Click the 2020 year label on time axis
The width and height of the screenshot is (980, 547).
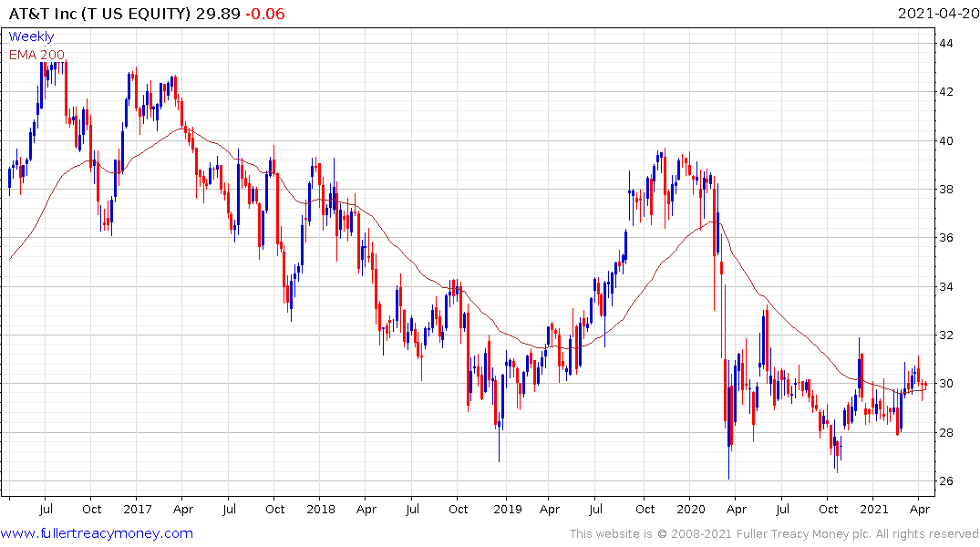(691, 509)
